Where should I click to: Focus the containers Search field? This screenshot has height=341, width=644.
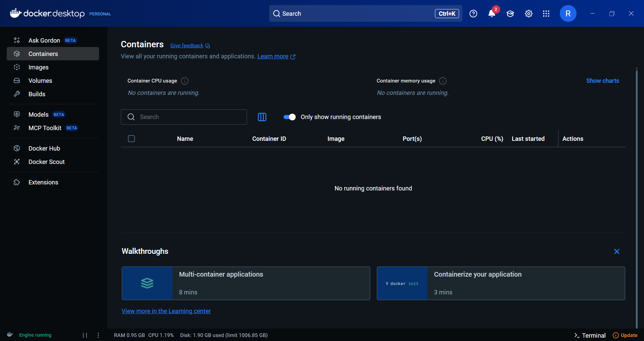pos(184,117)
